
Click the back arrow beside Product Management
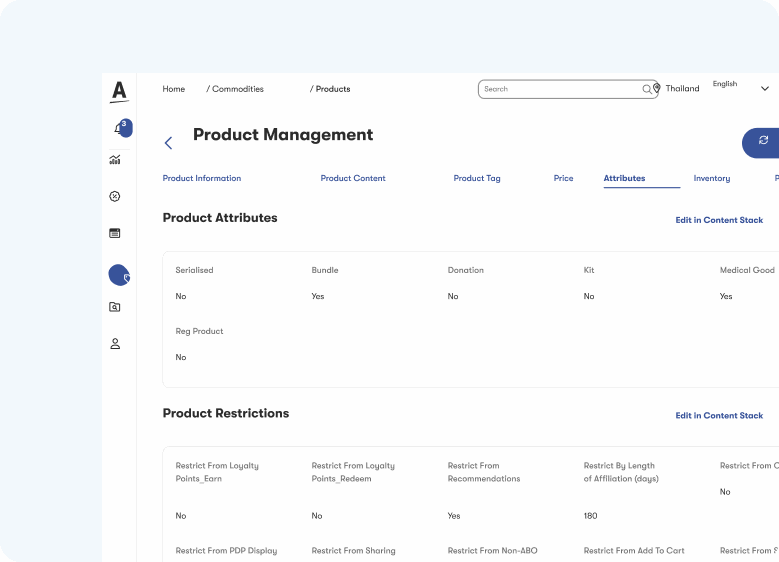click(168, 143)
